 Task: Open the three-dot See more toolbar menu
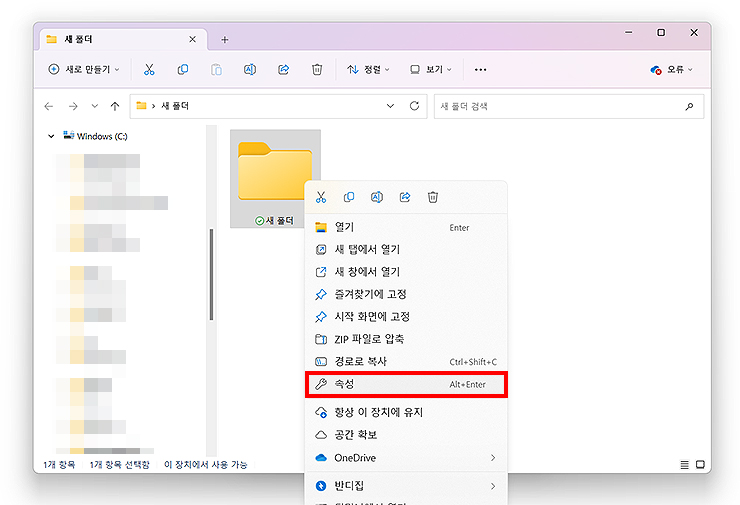[x=480, y=70]
